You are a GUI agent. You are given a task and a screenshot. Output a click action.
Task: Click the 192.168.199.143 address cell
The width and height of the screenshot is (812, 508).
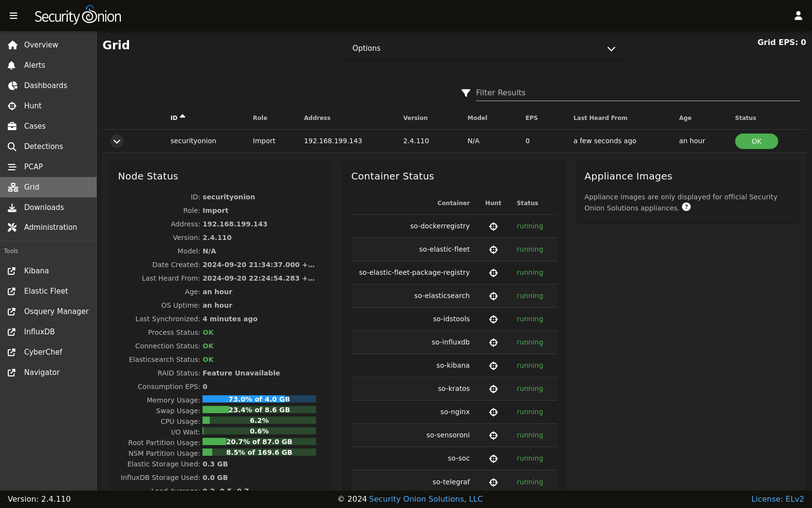(333, 141)
